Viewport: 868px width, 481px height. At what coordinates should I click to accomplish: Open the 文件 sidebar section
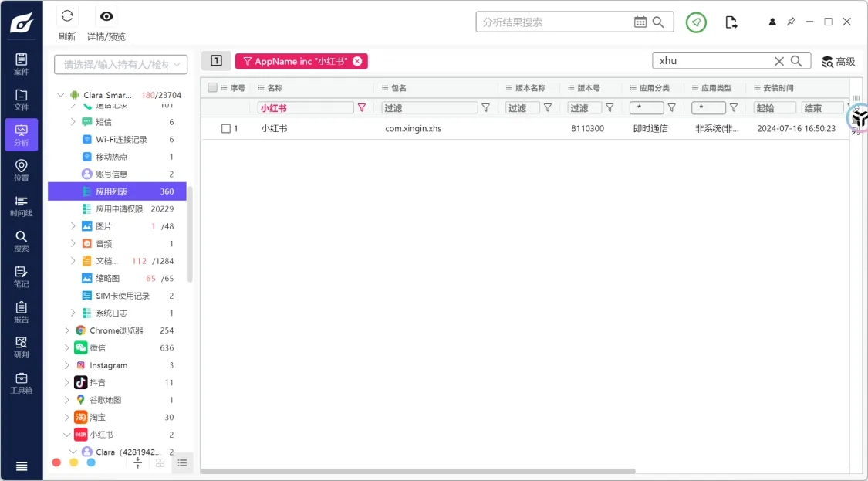[21, 100]
